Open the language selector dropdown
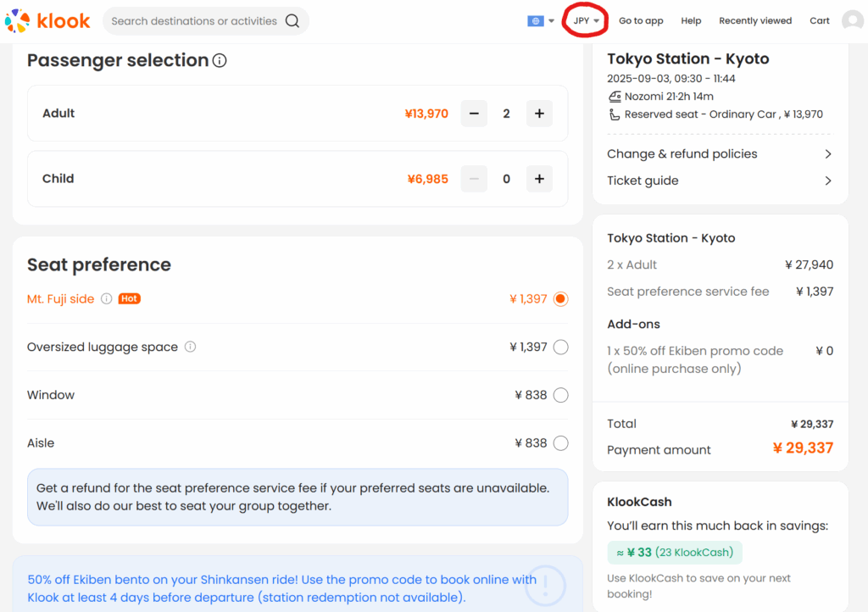Screen dimensions: 868x612 coord(540,21)
